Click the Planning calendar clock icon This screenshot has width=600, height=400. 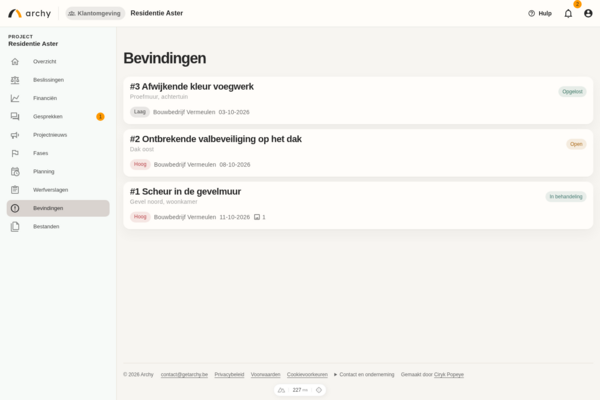[x=15, y=171]
